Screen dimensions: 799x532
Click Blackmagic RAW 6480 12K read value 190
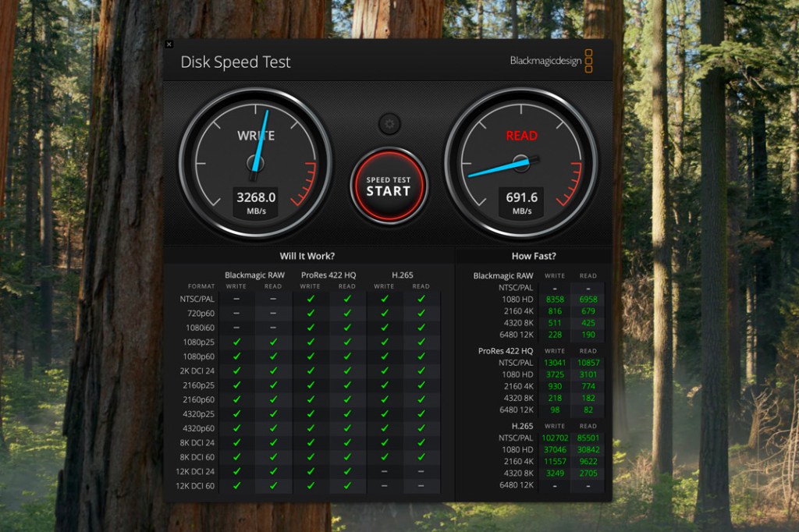(588, 335)
